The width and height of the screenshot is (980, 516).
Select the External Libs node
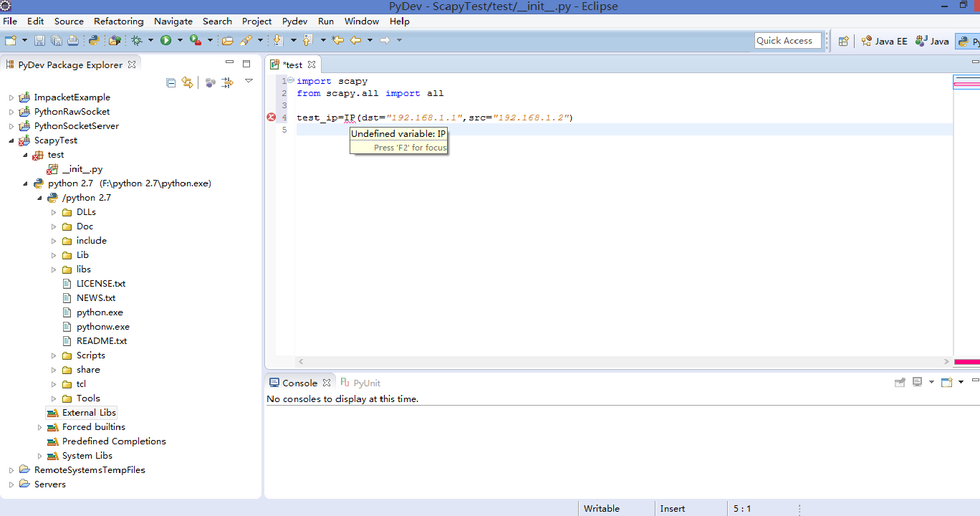81,413
